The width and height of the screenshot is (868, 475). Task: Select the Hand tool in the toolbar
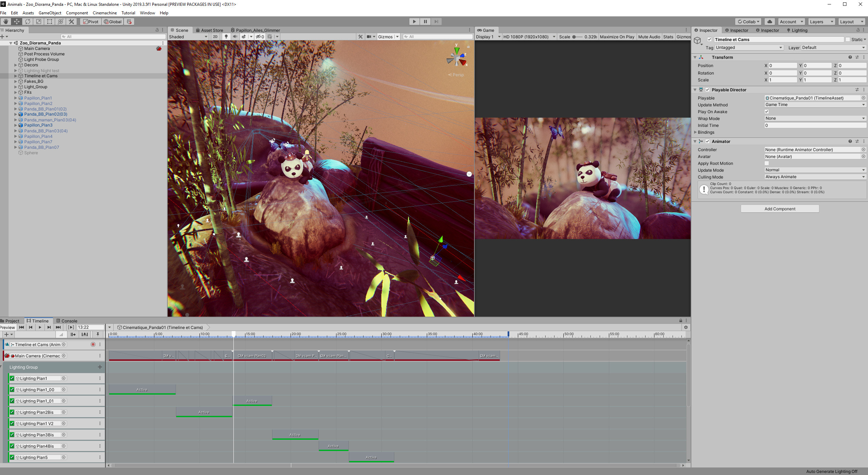(x=5, y=22)
